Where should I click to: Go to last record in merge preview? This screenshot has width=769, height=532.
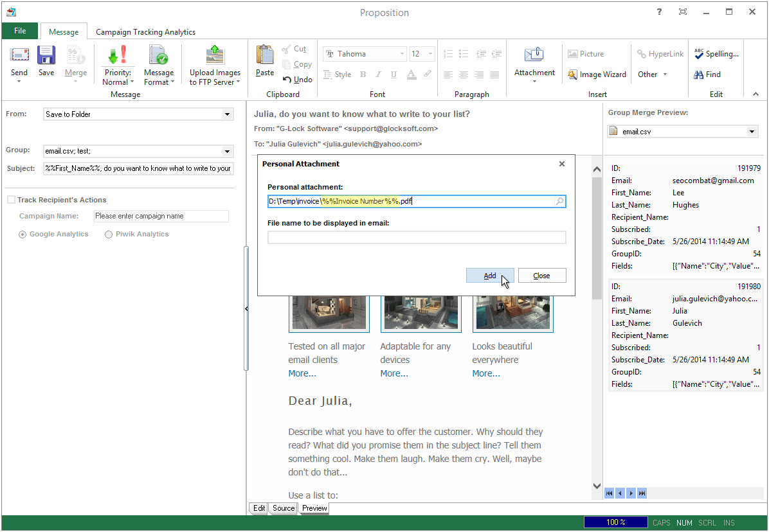(x=642, y=493)
